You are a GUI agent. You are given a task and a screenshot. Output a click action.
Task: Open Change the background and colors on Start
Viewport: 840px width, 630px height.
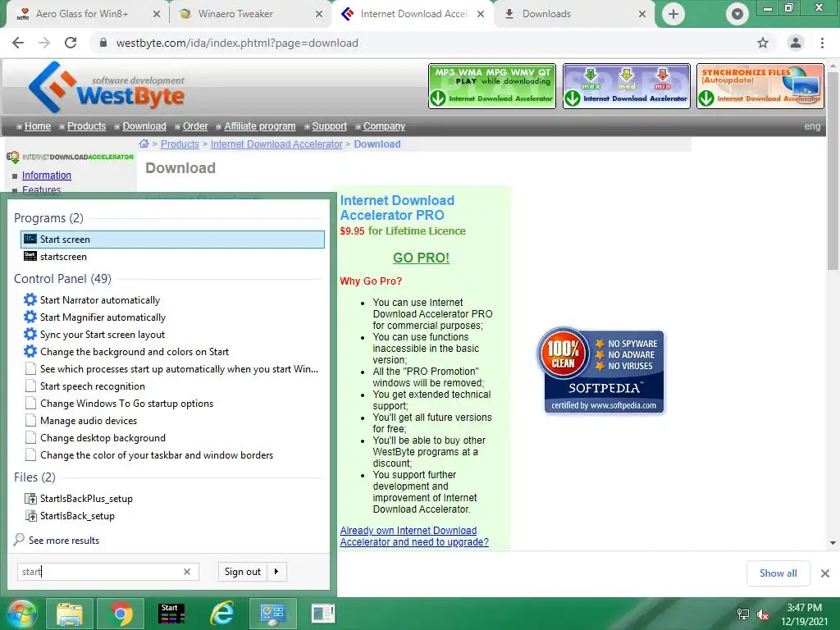click(172, 351)
